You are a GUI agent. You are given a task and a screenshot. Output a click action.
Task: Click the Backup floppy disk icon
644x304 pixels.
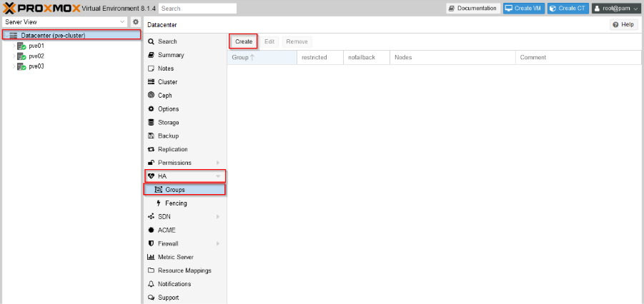tap(151, 136)
